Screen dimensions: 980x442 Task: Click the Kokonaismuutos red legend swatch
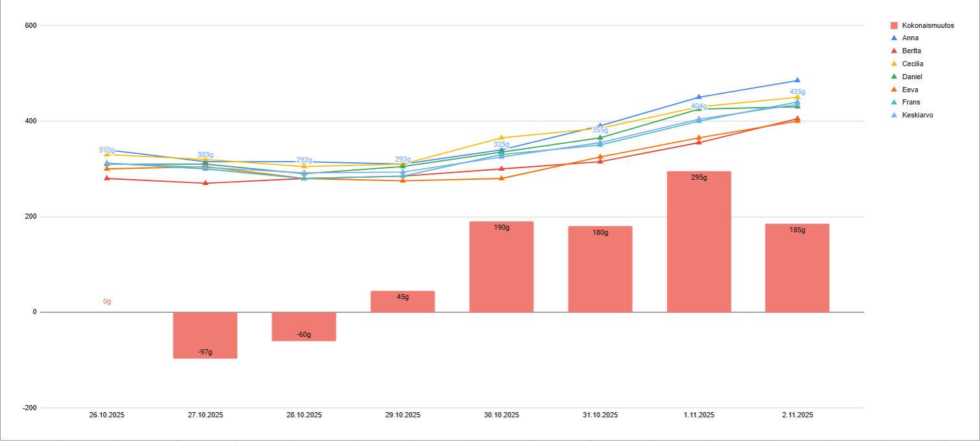coord(894,25)
